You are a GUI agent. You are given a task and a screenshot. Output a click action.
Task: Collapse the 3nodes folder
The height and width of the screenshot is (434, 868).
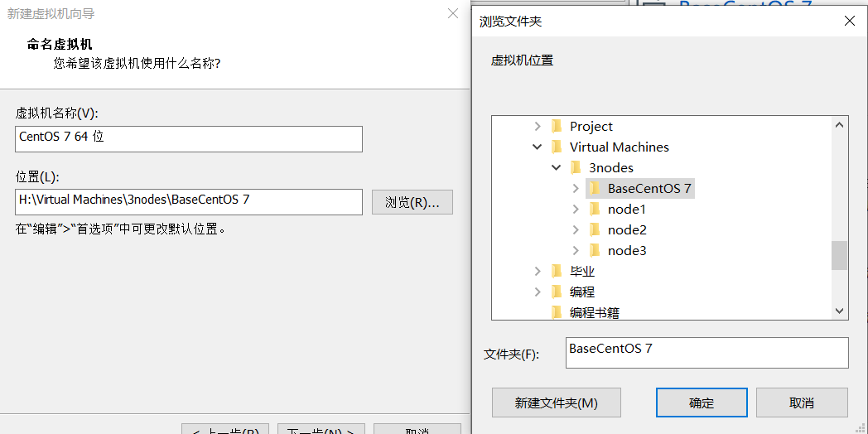[x=557, y=168]
